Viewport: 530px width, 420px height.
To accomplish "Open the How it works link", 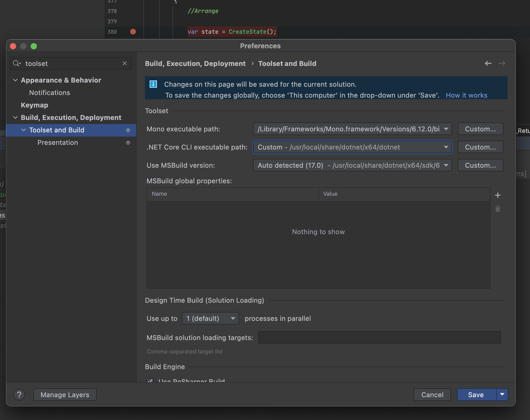I will [x=466, y=95].
